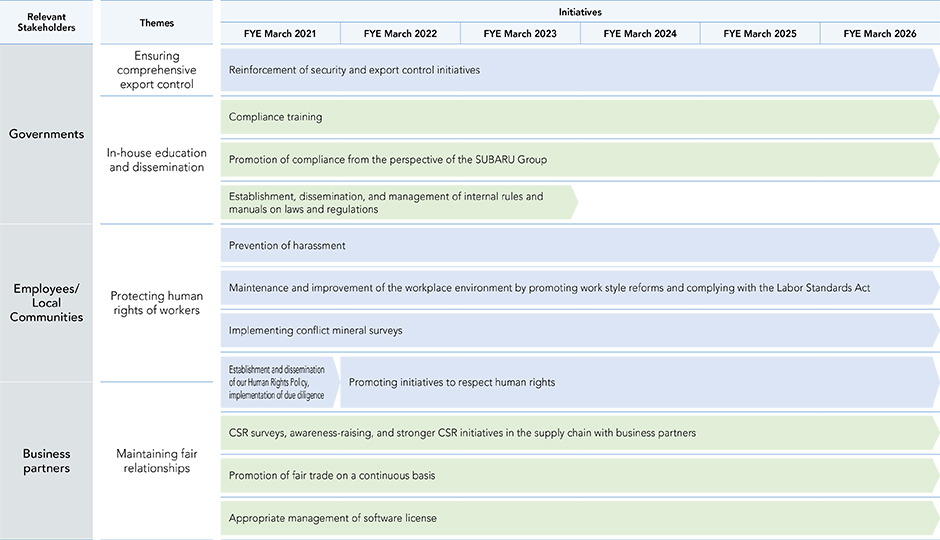940x540 pixels.
Task: Click Appropriate management of software license bar
Action: click(580, 518)
